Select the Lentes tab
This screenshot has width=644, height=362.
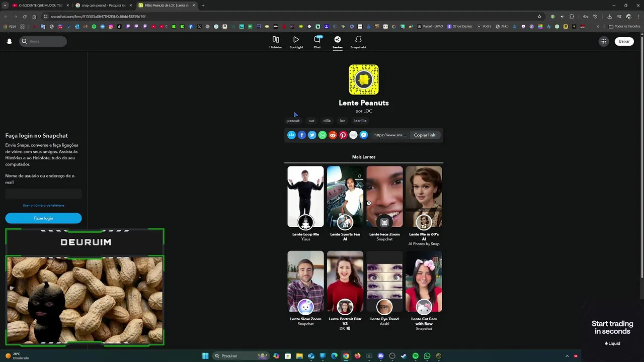click(338, 42)
